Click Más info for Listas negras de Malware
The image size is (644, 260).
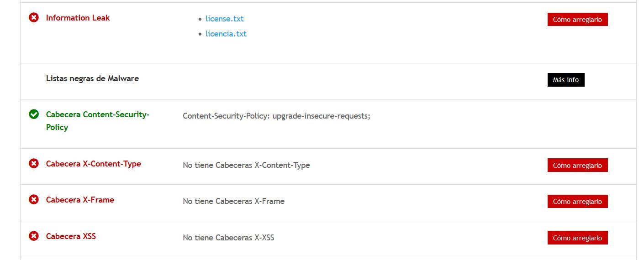(x=566, y=79)
